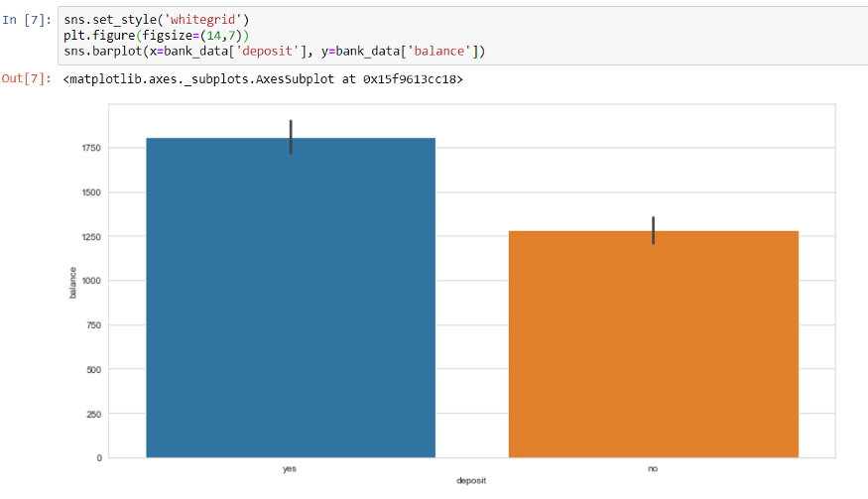Click the 0 y-axis tick label
Image resolution: width=868 pixels, height=499 pixels.
tap(99, 457)
